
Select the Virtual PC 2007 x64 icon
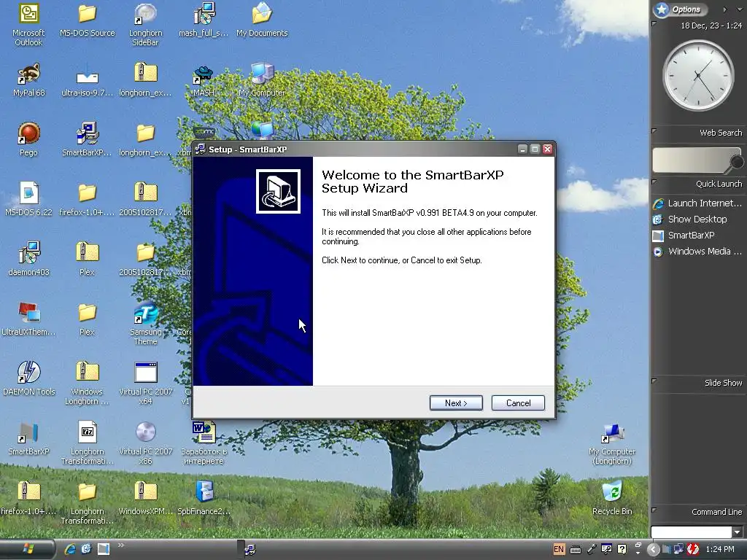(145, 384)
